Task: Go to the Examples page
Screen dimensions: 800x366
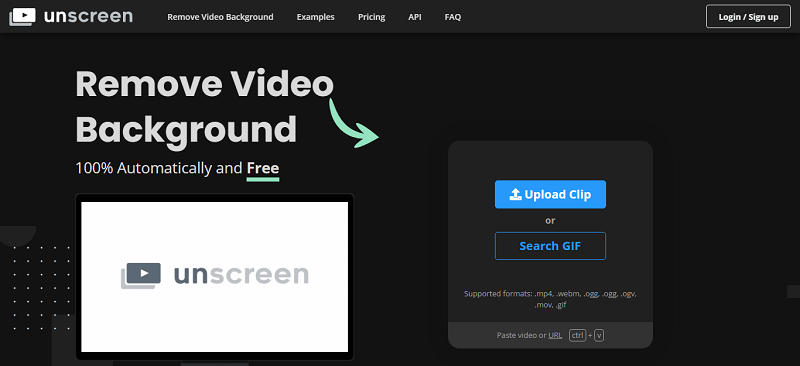Action: point(315,17)
